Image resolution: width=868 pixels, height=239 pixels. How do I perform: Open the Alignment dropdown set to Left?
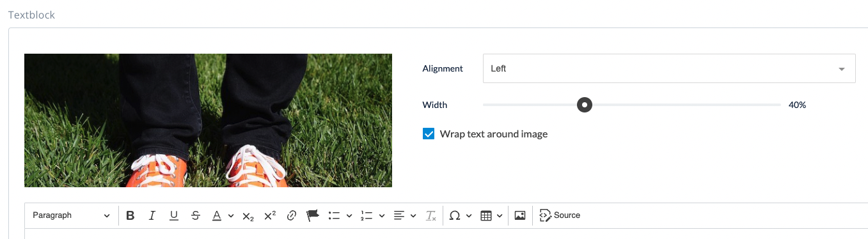(x=669, y=68)
